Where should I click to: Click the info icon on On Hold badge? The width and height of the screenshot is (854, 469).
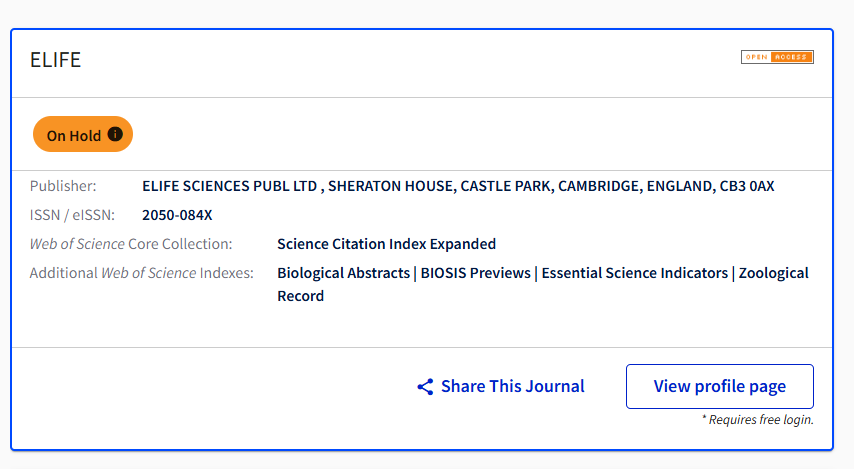pyautogui.click(x=115, y=134)
